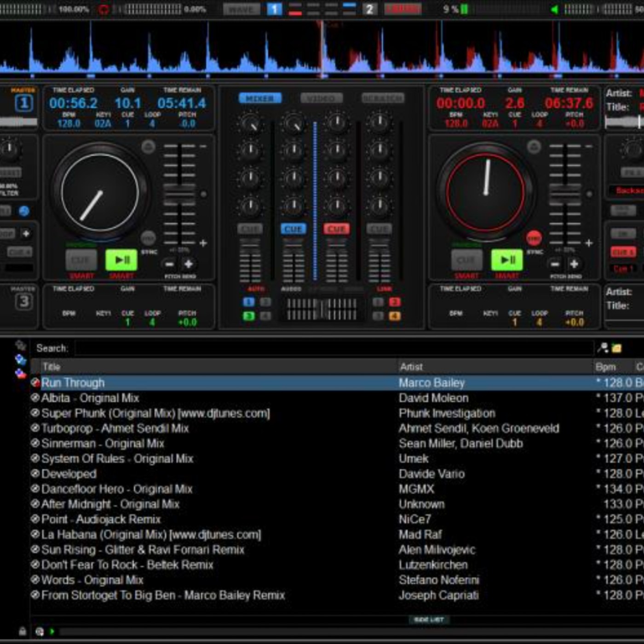Screen dimensions: 644x644
Task: Click the blue CUE button in the mixer
Action: click(293, 228)
